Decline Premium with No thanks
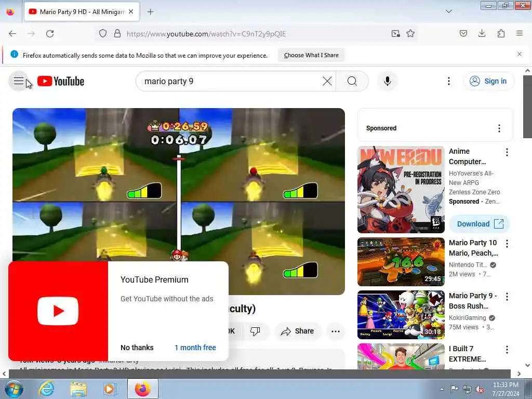532x399 pixels. pyautogui.click(x=137, y=348)
